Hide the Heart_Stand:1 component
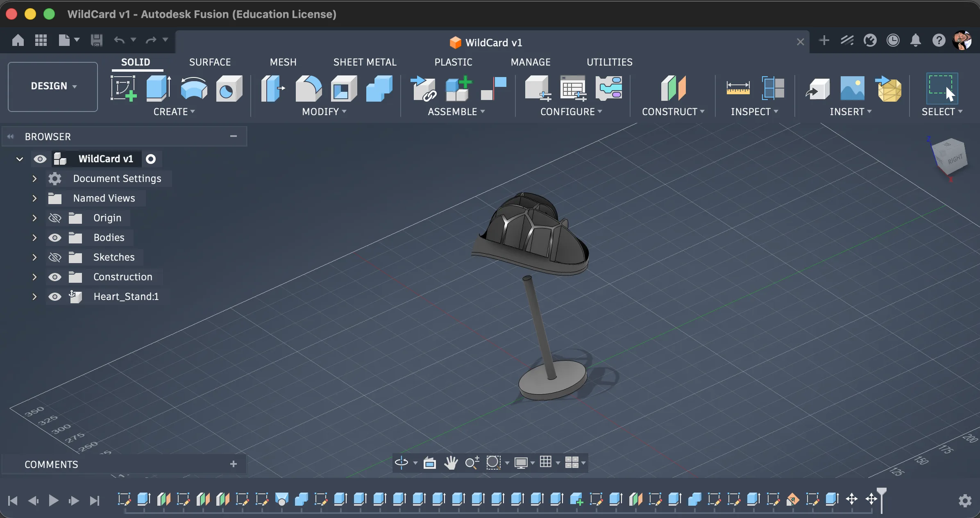980x518 pixels. (54, 297)
